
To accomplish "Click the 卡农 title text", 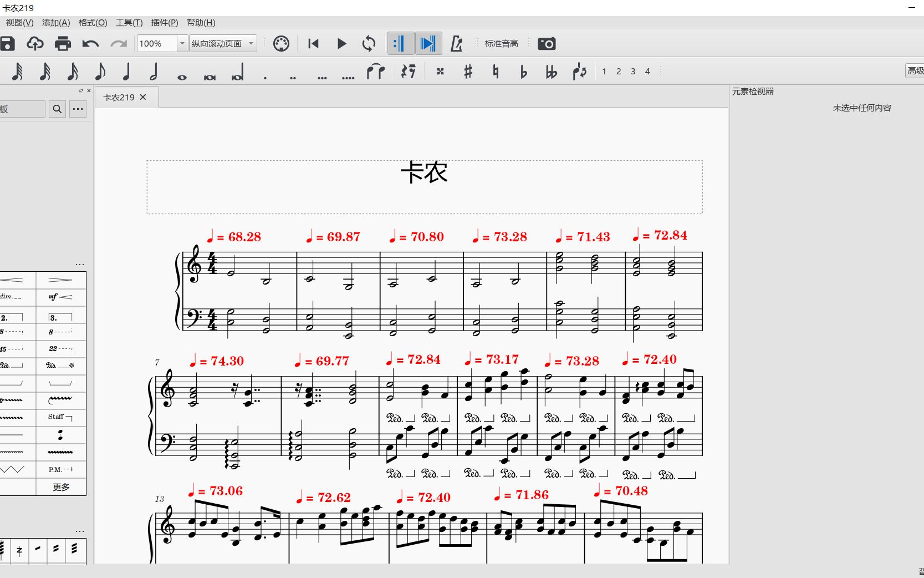I will pos(424,173).
